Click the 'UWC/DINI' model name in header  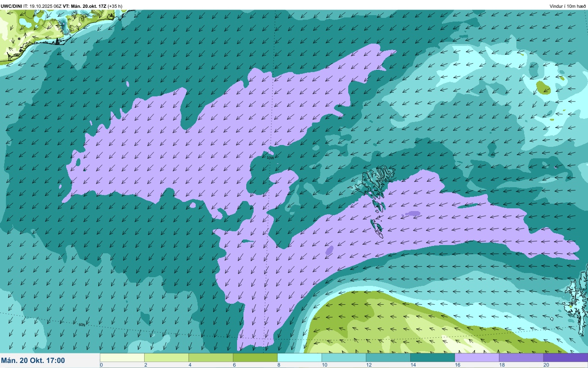pos(11,6)
